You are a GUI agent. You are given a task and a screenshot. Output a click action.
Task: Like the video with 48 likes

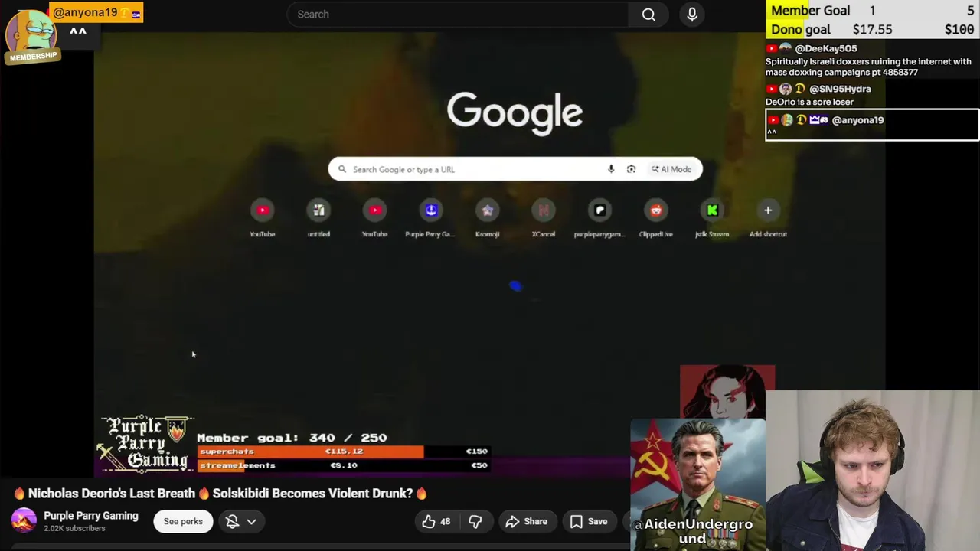436,522
